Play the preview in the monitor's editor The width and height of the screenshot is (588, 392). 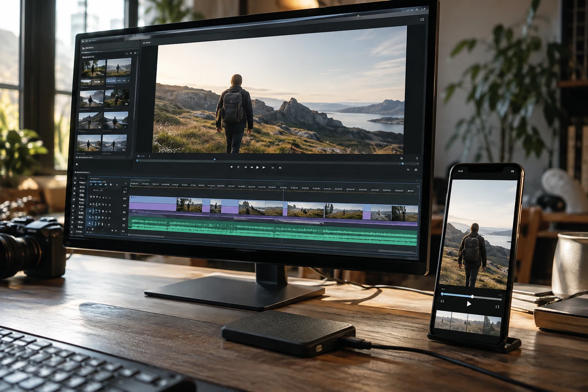coord(257,167)
